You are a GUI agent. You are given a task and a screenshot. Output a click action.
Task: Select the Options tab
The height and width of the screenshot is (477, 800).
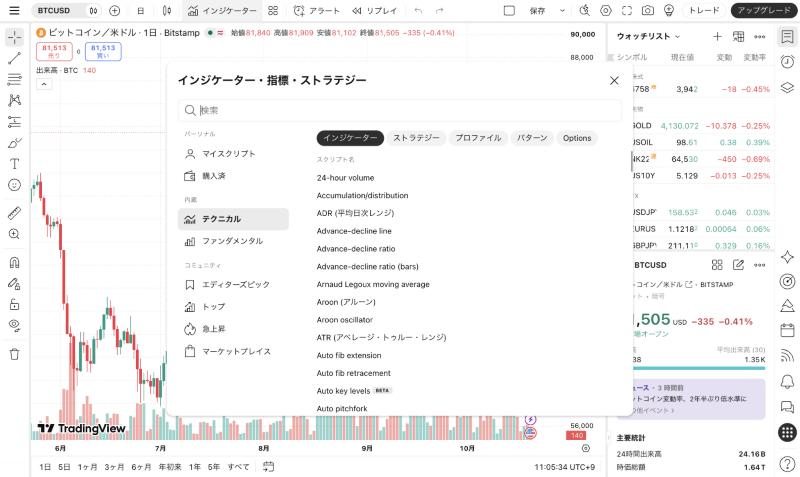(x=577, y=138)
